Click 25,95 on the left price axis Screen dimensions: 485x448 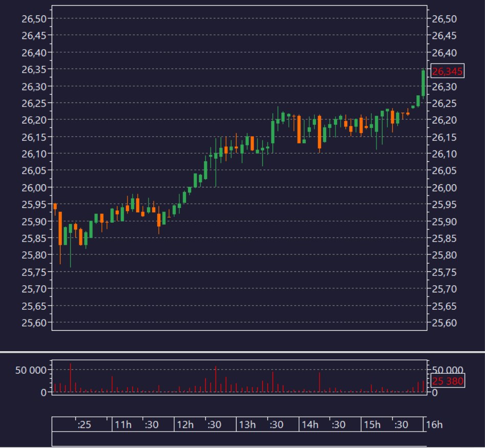pyautogui.click(x=34, y=204)
